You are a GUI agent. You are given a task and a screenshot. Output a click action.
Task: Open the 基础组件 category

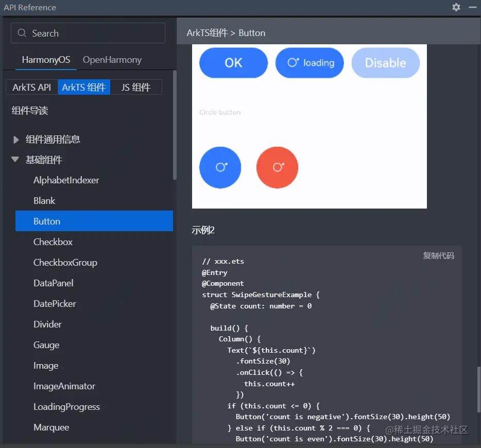44,160
